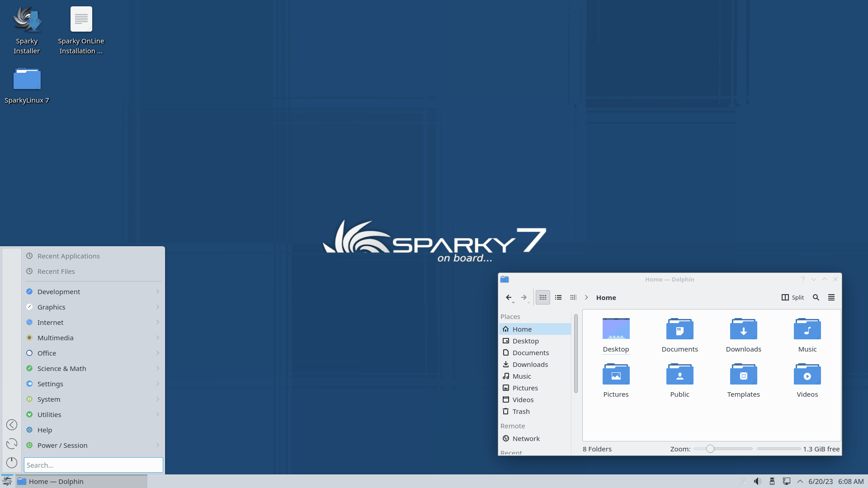Open SparkyLinux 7 folder on the desktop
The width and height of the screenshot is (868, 488).
pos(27,80)
